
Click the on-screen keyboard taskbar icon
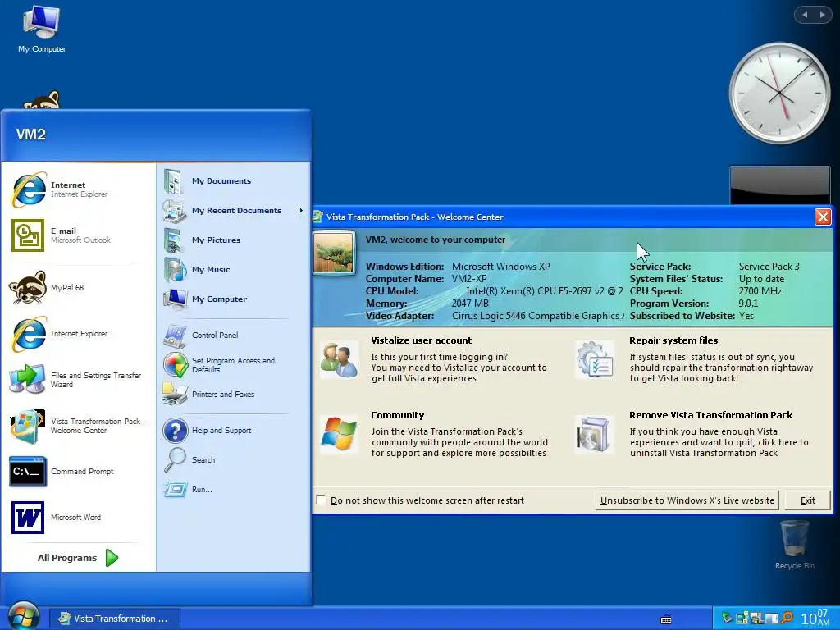pyautogui.click(x=666, y=619)
